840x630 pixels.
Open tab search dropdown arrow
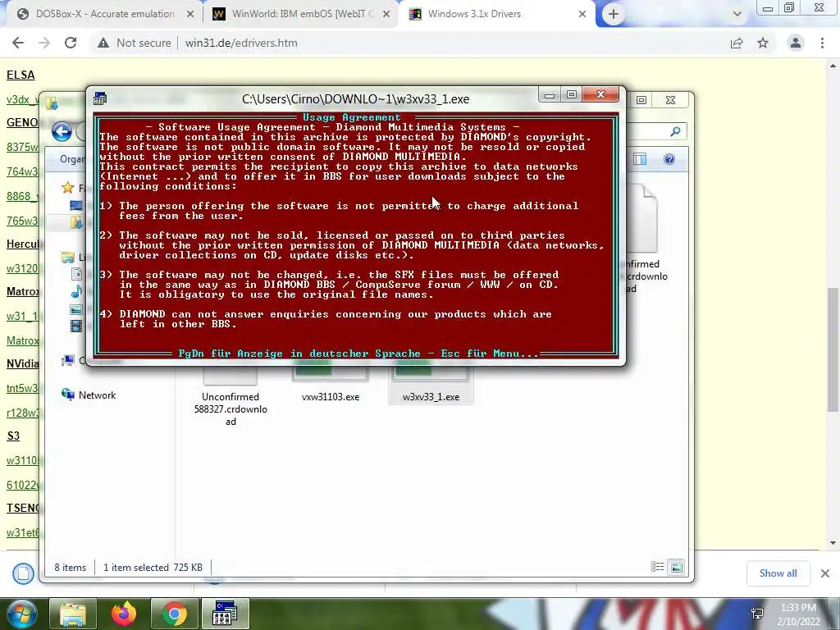737,14
